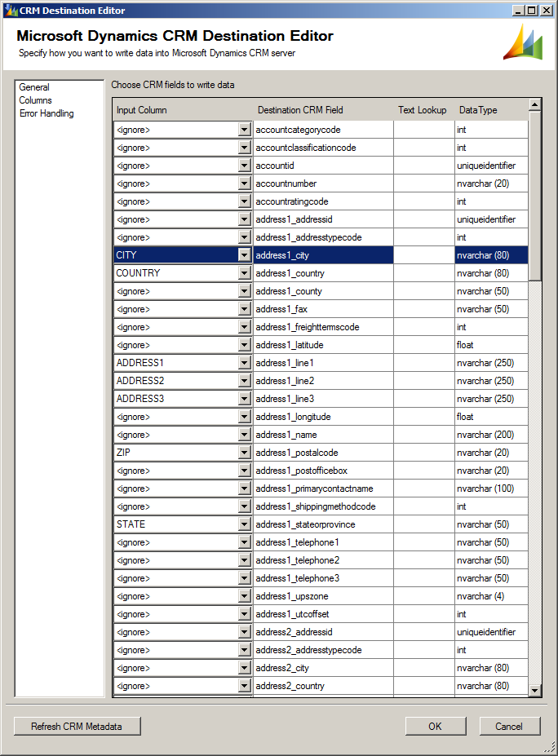Click the scrollbar down arrow
The image size is (558, 756).
click(534, 691)
